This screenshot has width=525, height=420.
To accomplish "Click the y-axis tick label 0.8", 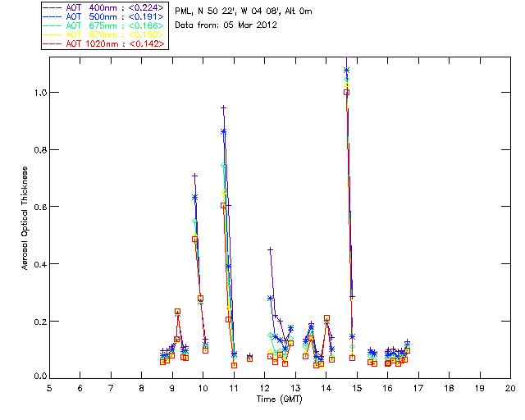I will click(x=40, y=150).
